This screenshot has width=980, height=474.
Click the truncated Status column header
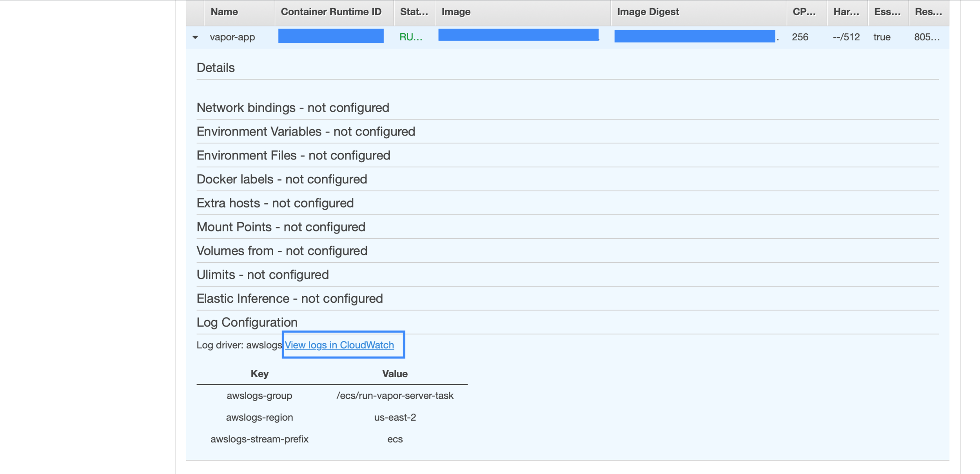(x=414, y=12)
